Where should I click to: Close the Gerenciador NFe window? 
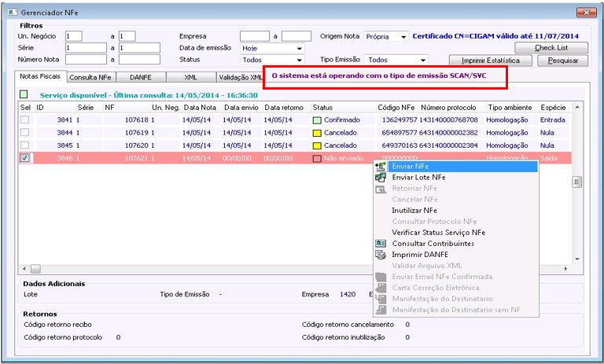pyautogui.click(x=586, y=13)
